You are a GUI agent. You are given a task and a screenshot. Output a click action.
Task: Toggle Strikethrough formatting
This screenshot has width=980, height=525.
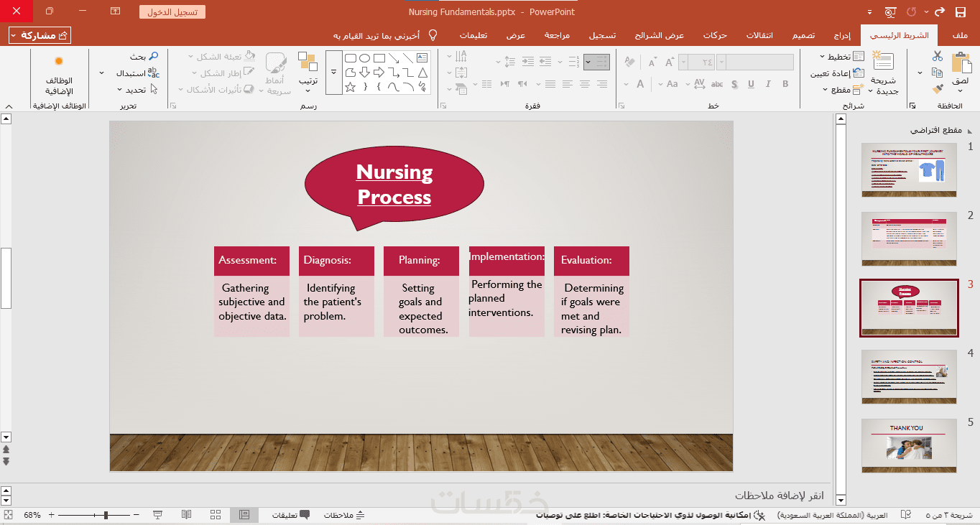(x=717, y=84)
